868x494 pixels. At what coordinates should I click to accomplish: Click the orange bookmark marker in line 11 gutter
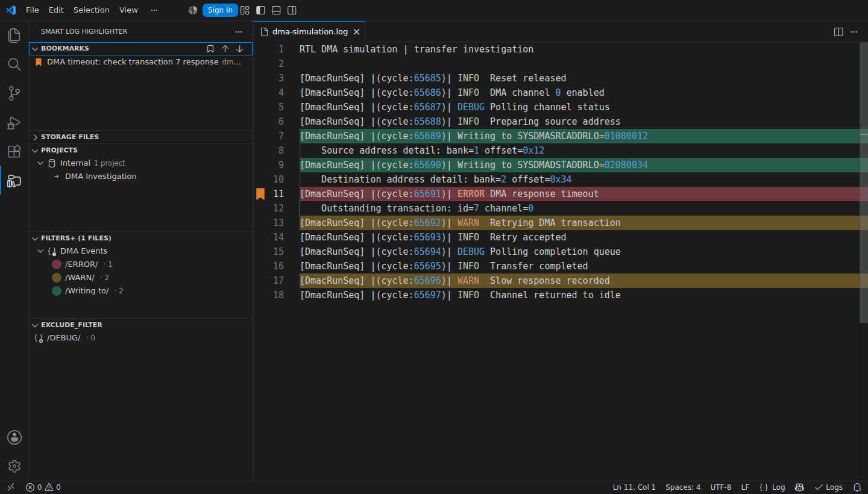coord(260,194)
